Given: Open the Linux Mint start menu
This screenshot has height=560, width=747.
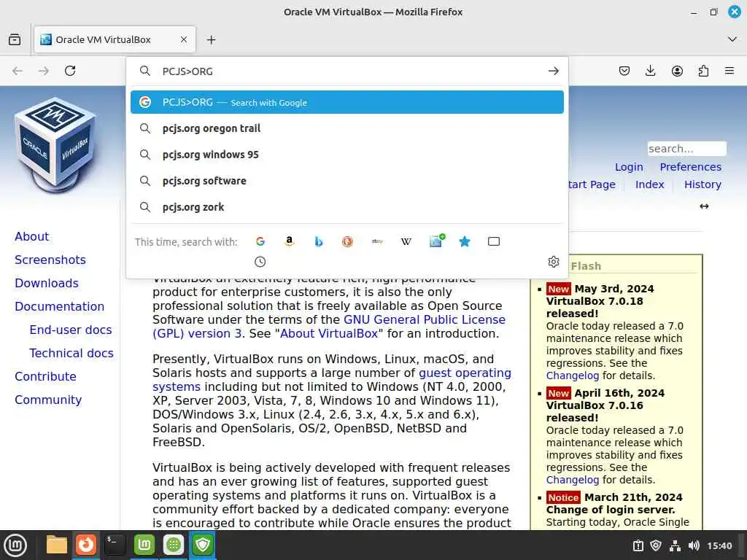Looking at the screenshot, I should pyautogui.click(x=15, y=545).
